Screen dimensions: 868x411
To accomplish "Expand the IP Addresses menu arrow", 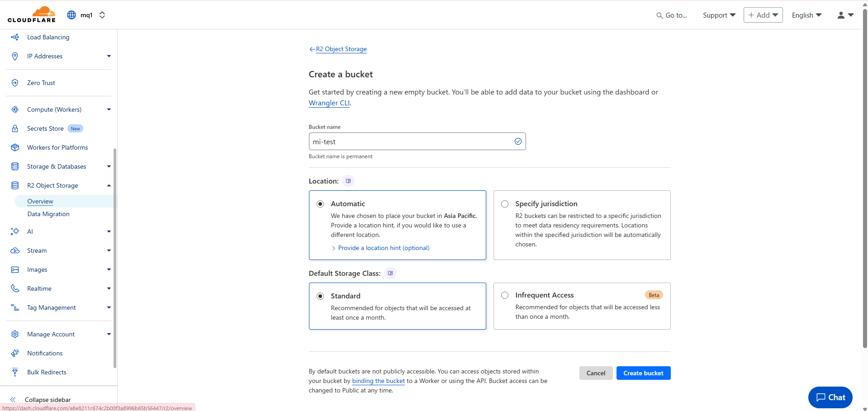I will tap(109, 56).
